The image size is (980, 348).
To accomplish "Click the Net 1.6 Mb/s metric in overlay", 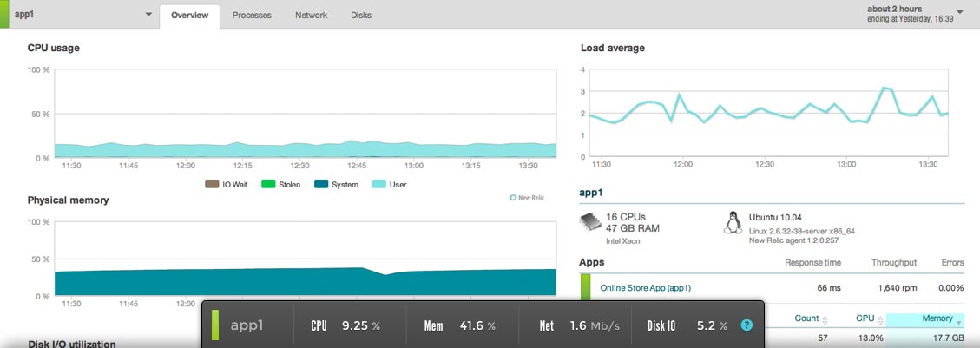I will tap(579, 326).
